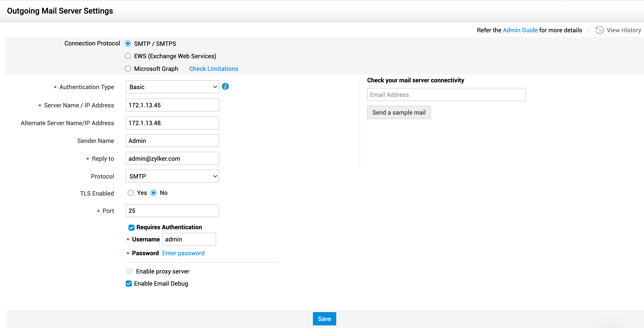Click Send a sample mail button
644x328 pixels.
[x=399, y=113]
